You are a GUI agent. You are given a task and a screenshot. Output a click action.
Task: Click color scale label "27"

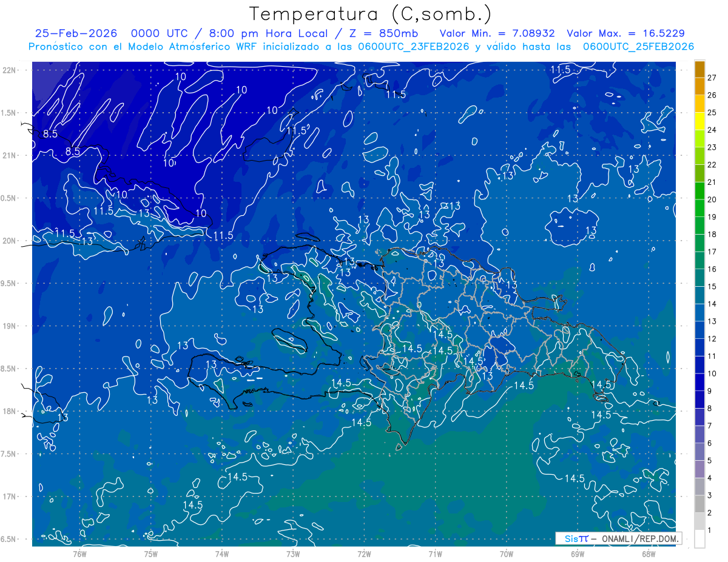(x=712, y=78)
